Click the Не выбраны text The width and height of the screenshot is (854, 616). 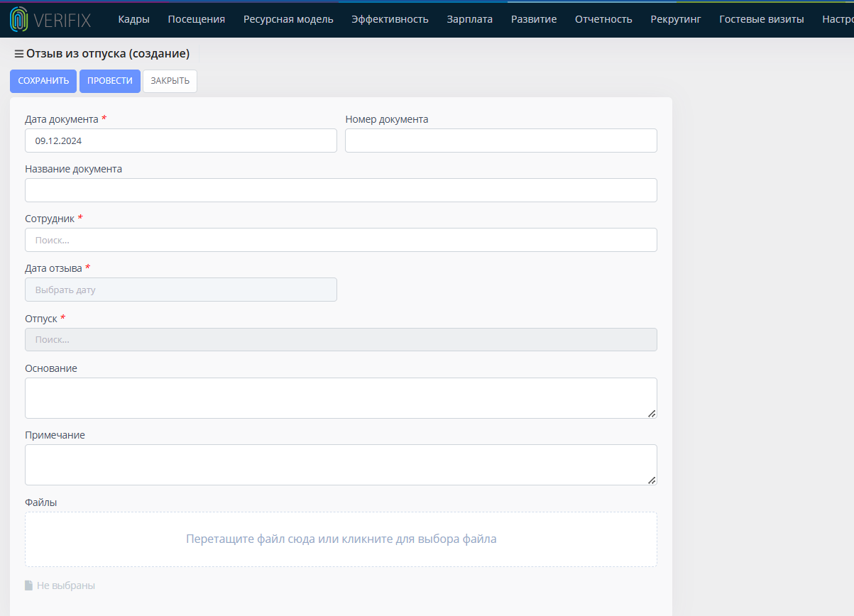pos(66,585)
